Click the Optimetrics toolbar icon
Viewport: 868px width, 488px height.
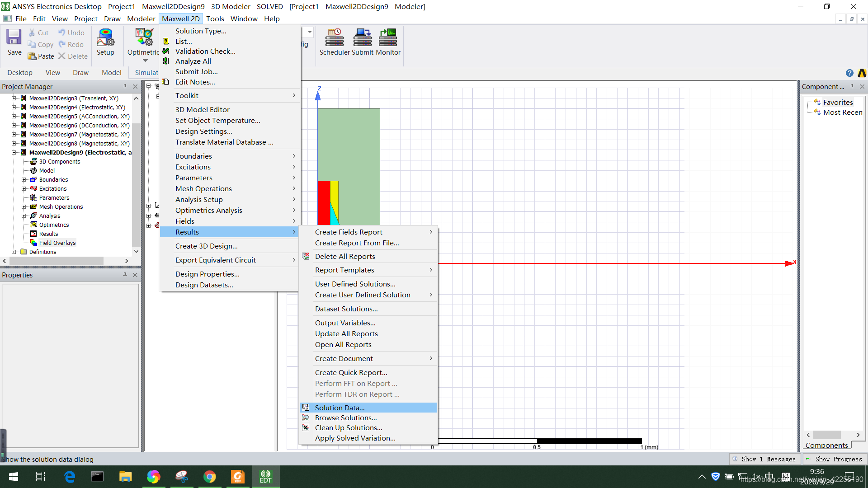coord(144,38)
